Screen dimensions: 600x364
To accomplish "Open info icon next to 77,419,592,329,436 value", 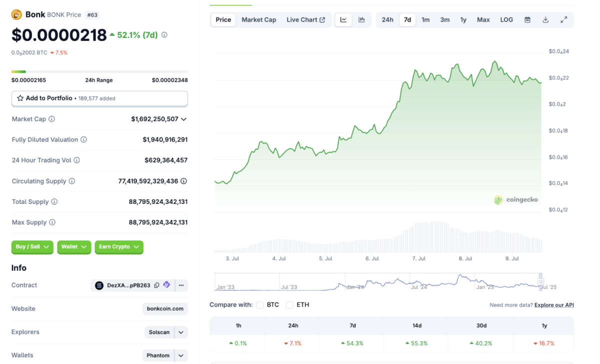I will coord(184,181).
